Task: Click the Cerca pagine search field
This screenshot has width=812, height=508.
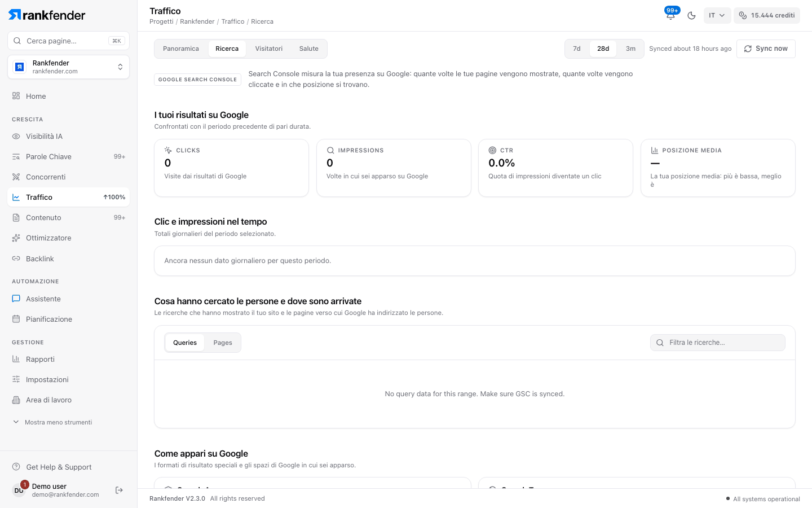Action: pos(68,41)
